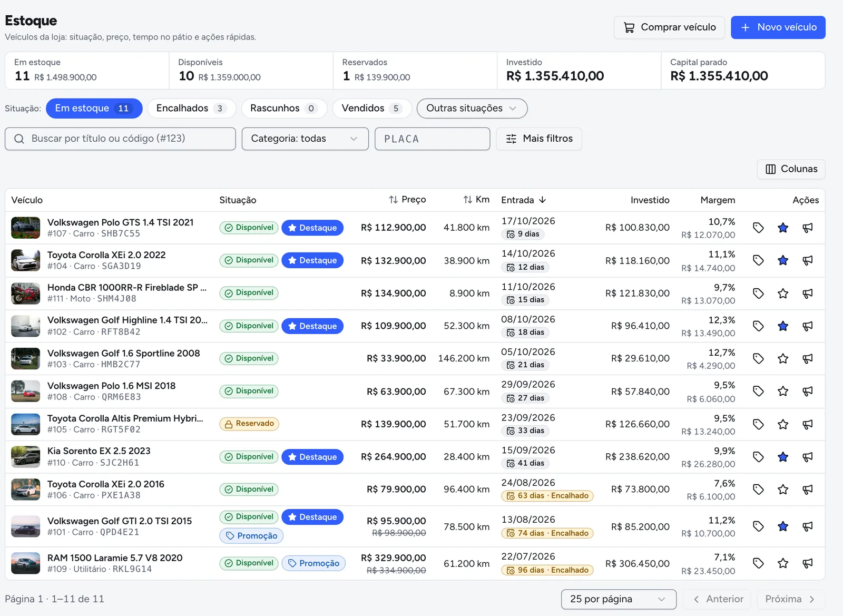Switch to the Encalhados tab
The height and width of the screenshot is (616, 843).
click(x=192, y=109)
